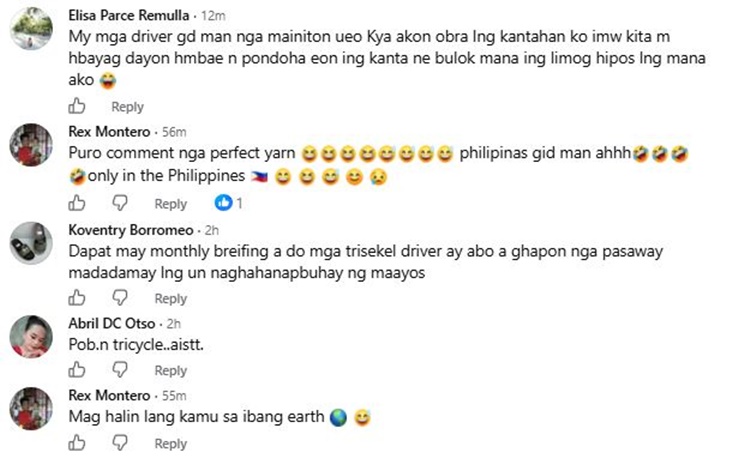
Task: Click Koventry Borromeo's avatar picture
Action: (x=31, y=243)
